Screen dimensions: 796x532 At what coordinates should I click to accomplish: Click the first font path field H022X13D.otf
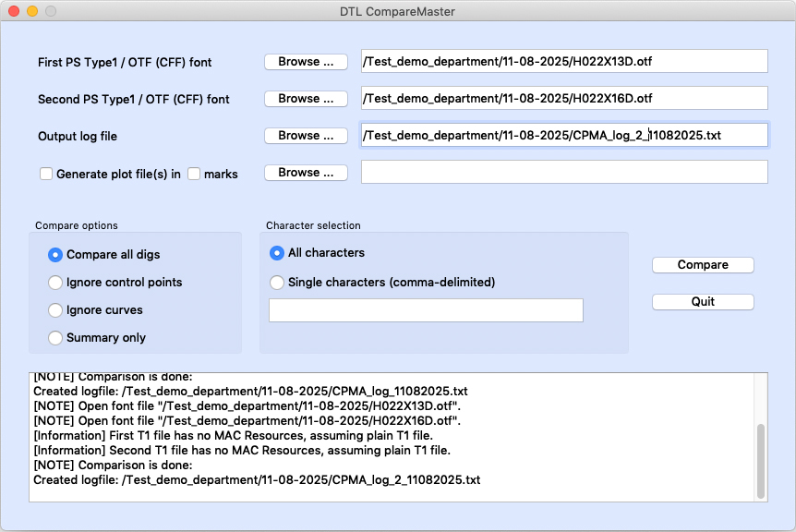[564, 62]
